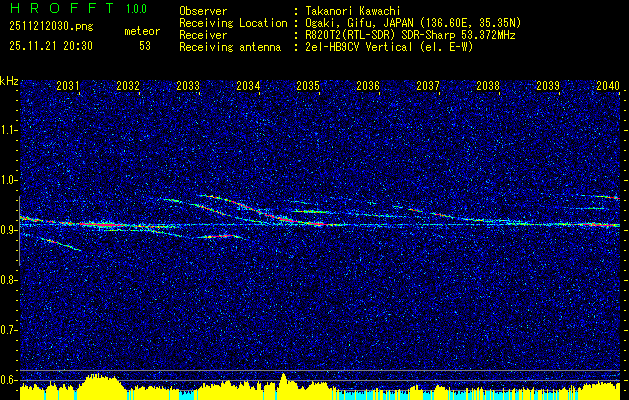The height and width of the screenshot is (400, 629).
Task: Click the 2038 time marker
Action: tap(488, 85)
